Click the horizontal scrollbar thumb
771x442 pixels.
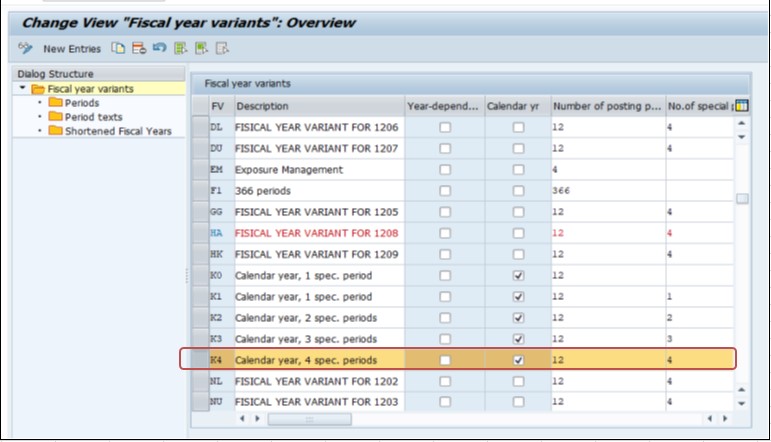[309, 419]
